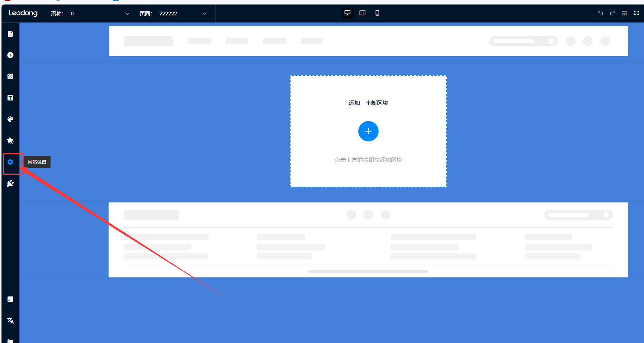Switch to tablet preview mode
Viewport: 644px width, 343px height.
362,13
